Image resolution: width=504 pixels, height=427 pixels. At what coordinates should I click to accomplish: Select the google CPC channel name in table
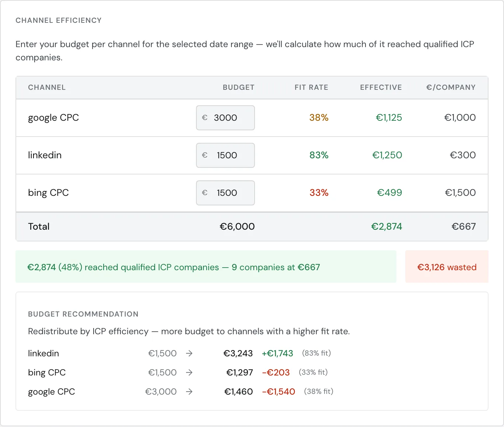(x=53, y=118)
